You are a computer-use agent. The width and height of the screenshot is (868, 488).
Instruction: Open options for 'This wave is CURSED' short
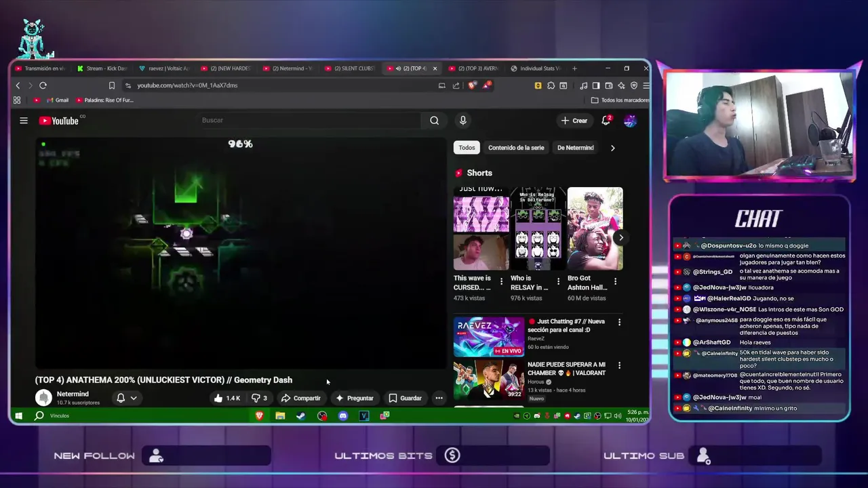[502, 281]
